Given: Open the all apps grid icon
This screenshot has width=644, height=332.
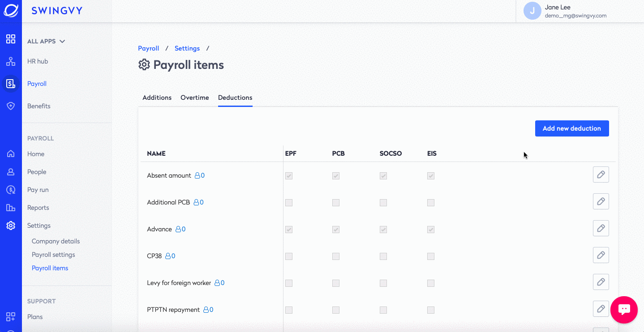Looking at the screenshot, I should 11,39.
